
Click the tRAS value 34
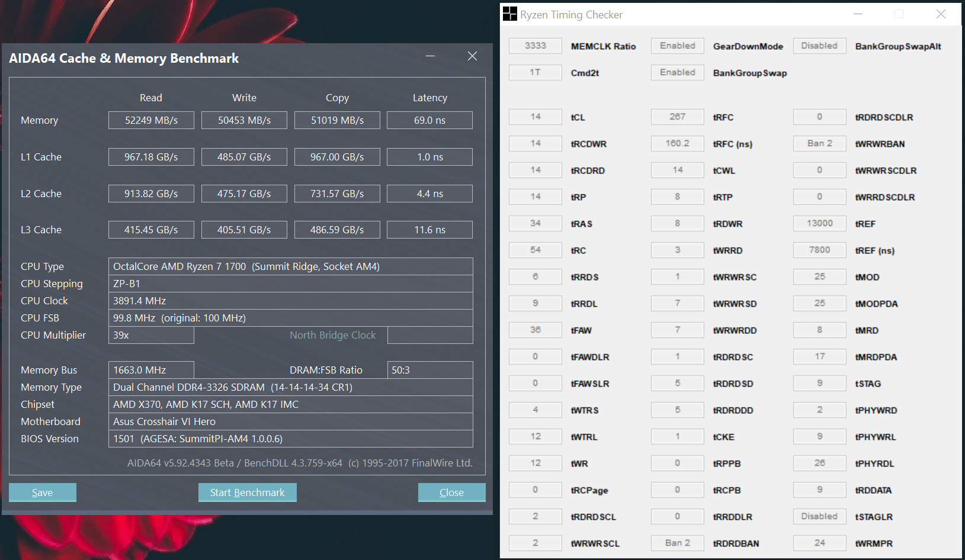point(536,223)
